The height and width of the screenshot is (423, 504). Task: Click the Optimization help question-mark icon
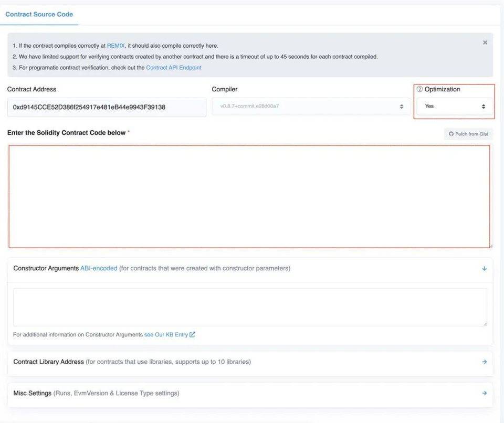tap(419, 89)
